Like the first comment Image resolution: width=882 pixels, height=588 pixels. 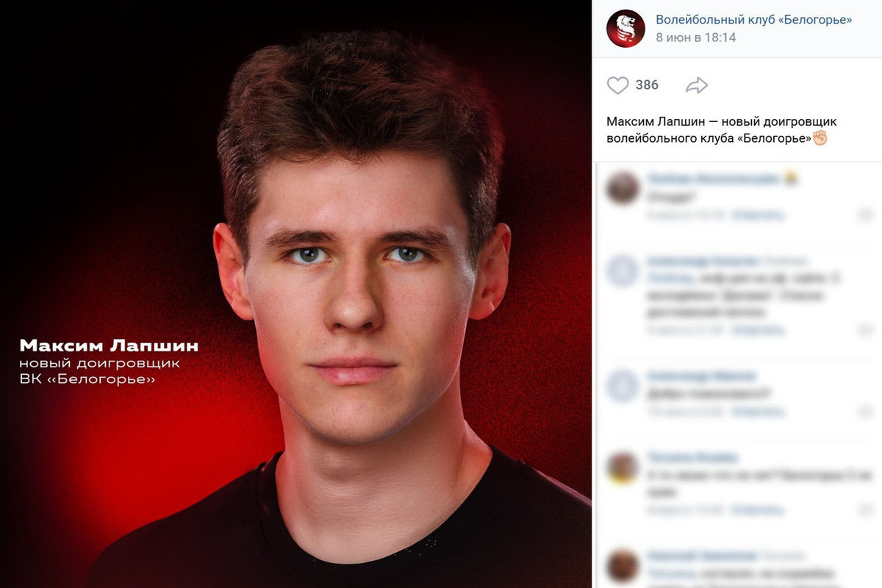click(x=865, y=215)
